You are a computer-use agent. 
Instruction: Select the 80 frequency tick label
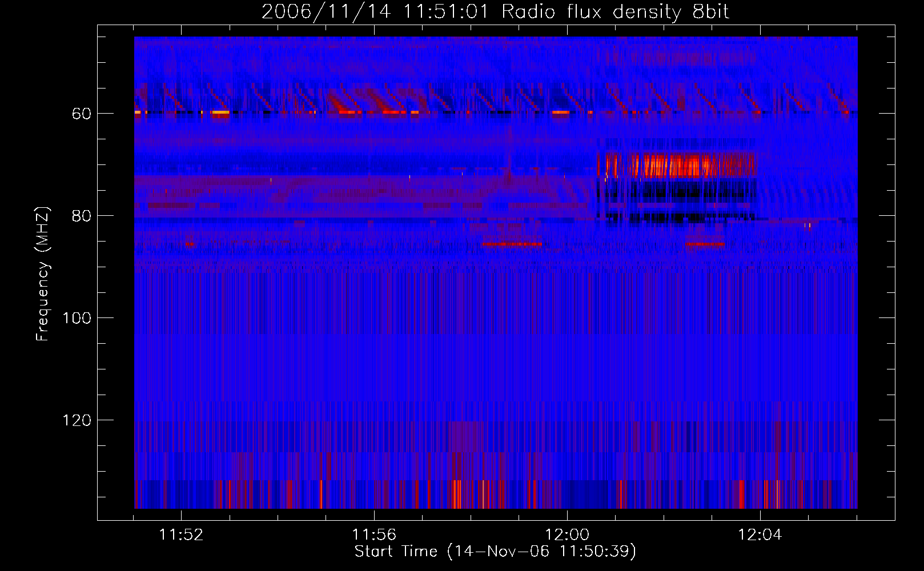(82, 216)
